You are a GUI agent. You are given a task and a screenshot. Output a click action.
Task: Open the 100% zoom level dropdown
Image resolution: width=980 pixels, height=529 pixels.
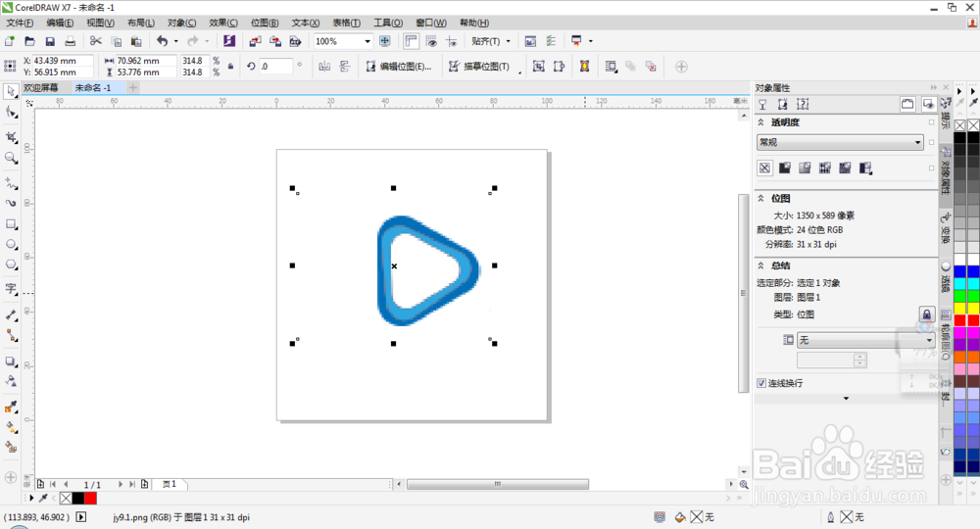tap(367, 41)
